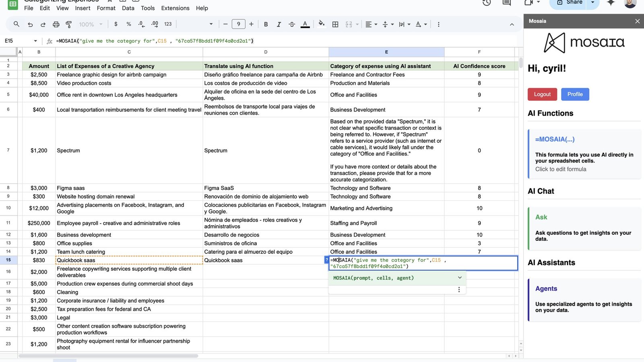Increase font size with plus button
The height and width of the screenshot is (362, 644).
pyautogui.click(x=251, y=24)
